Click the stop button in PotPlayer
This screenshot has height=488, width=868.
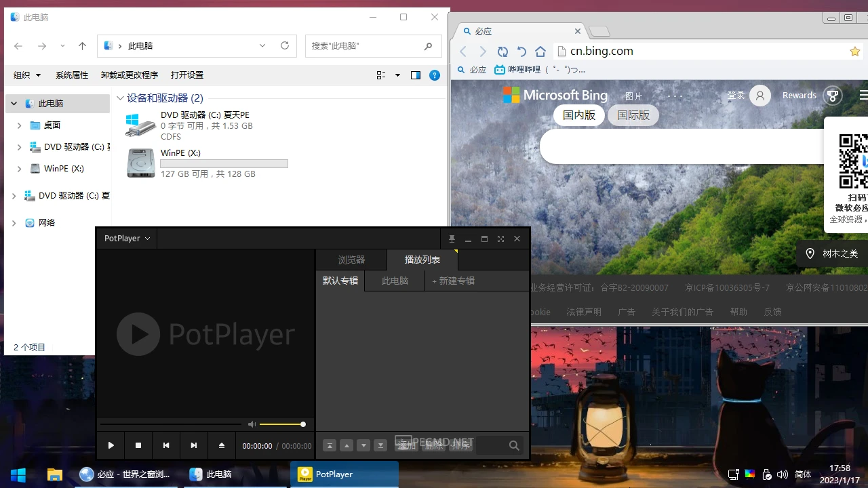click(x=138, y=445)
